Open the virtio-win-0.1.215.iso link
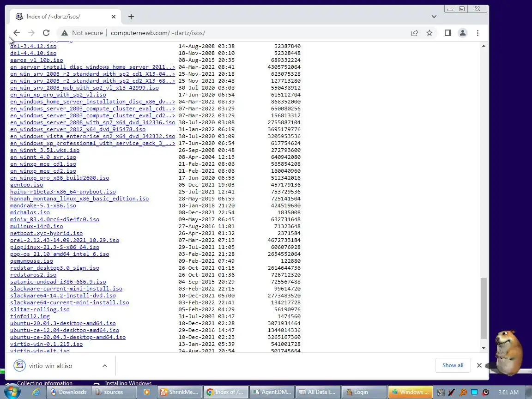 47,344
